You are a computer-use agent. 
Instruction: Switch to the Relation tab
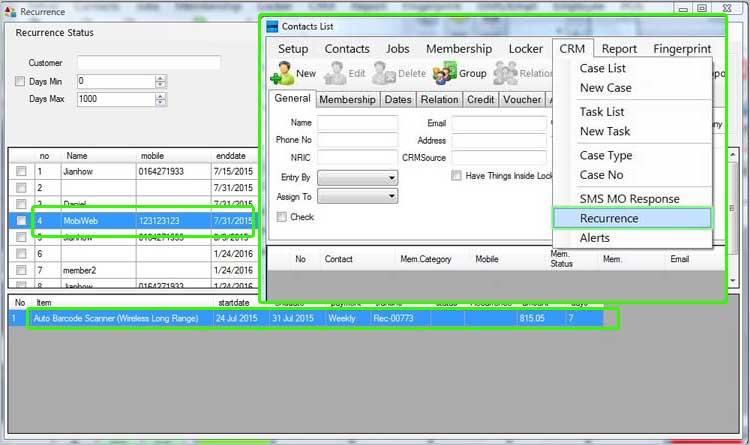tap(439, 100)
